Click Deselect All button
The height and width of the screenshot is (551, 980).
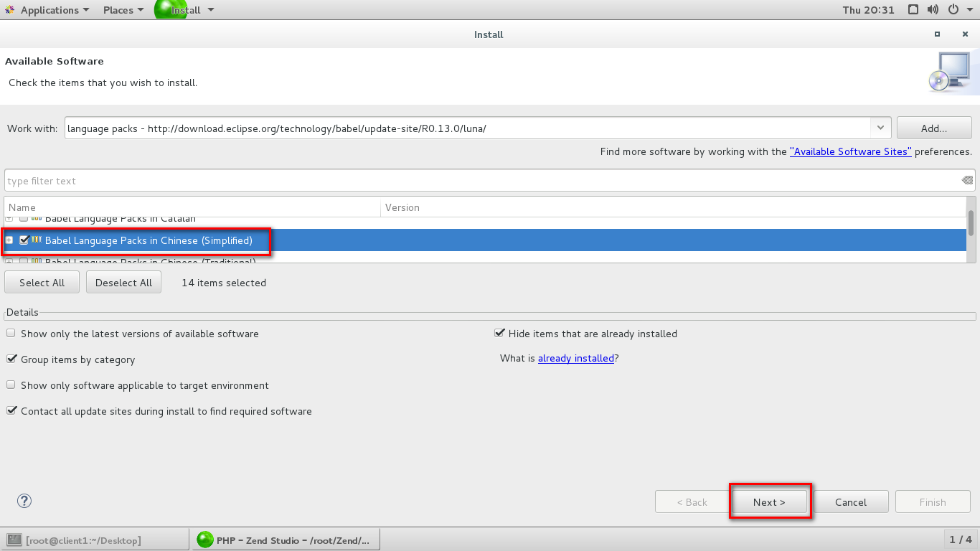pos(123,283)
